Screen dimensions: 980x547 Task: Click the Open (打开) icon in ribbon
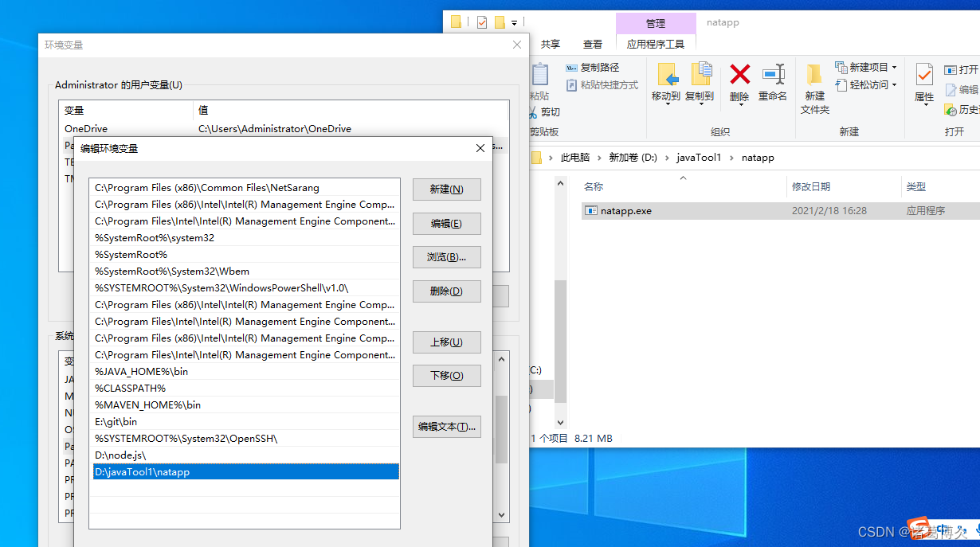[x=951, y=70]
